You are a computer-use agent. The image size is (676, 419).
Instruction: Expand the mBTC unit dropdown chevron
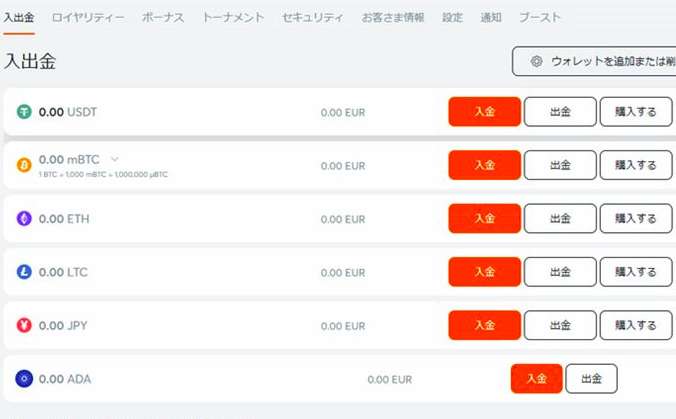pyautogui.click(x=114, y=159)
